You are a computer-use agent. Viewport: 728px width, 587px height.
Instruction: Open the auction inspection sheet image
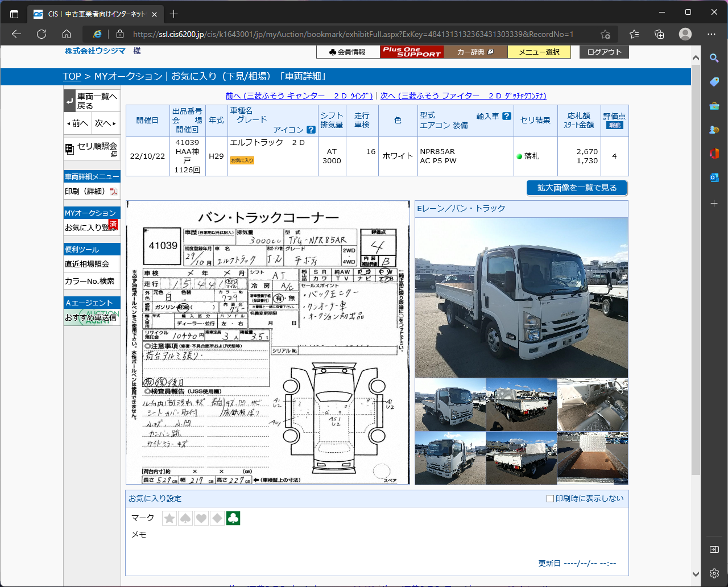point(267,342)
